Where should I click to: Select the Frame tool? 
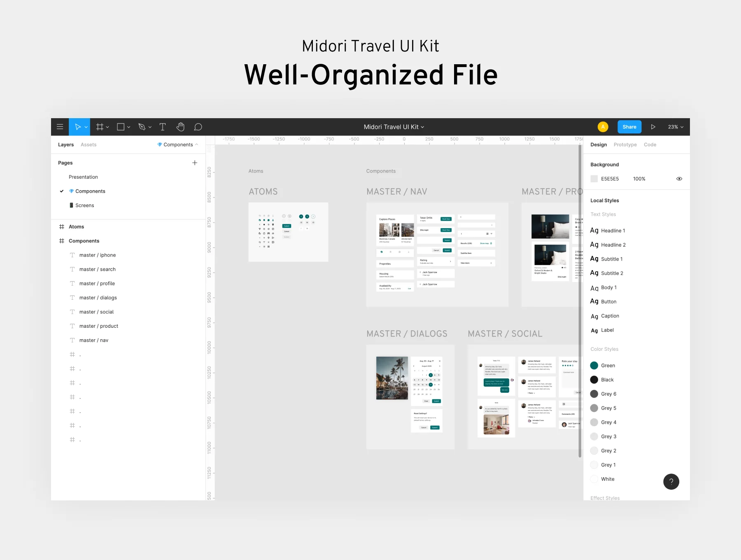pyautogui.click(x=100, y=127)
